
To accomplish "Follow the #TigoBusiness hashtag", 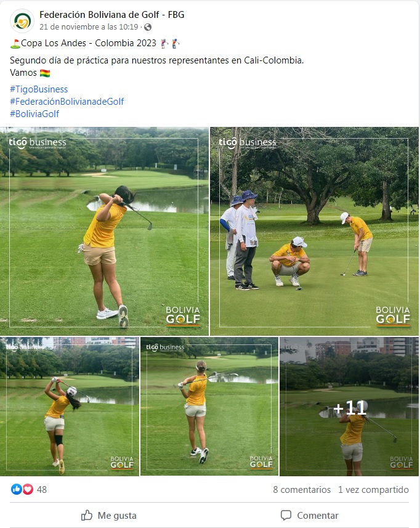I will click(x=39, y=89).
